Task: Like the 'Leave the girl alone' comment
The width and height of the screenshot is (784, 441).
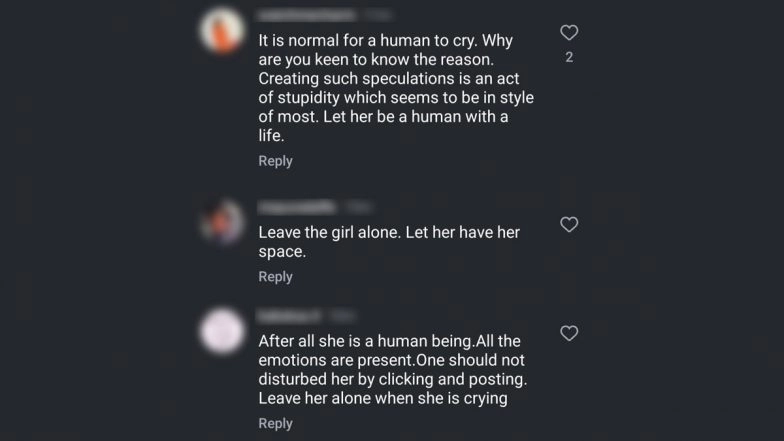Action: (x=569, y=225)
